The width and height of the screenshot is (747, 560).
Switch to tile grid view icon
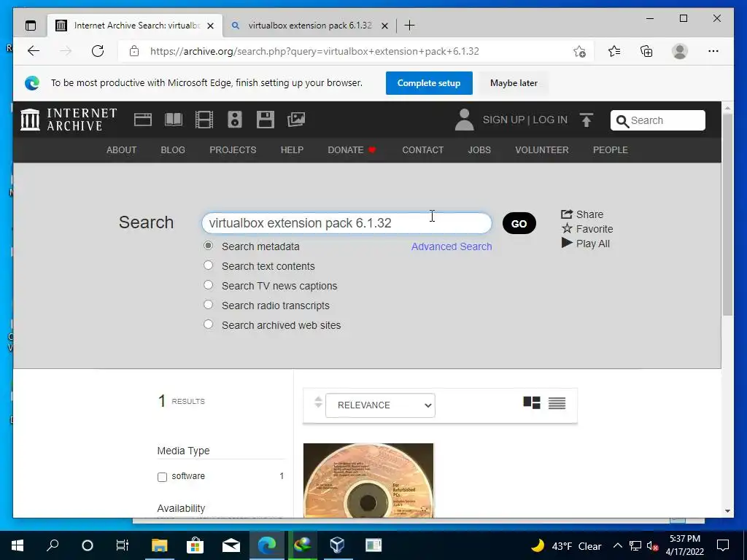(532, 402)
